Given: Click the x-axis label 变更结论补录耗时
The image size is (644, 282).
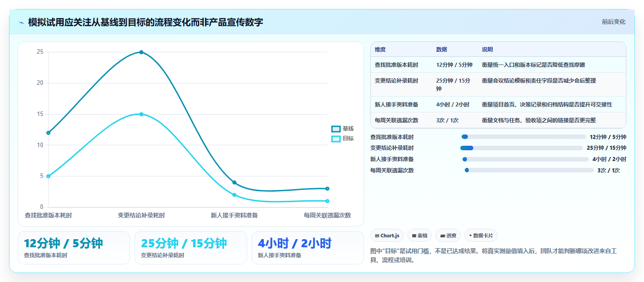Looking at the screenshot, I should click(x=141, y=216).
